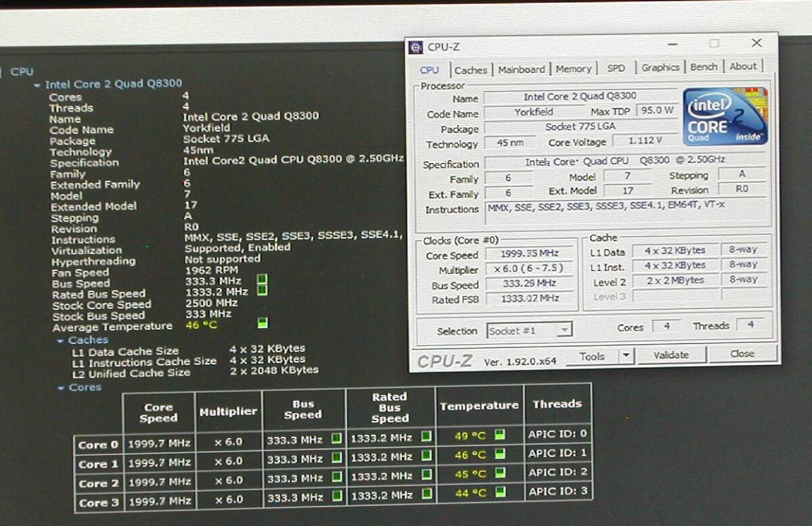Click the CPU-Z title bar app icon
This screenshot has width=812, height=526.
(416, 47)
